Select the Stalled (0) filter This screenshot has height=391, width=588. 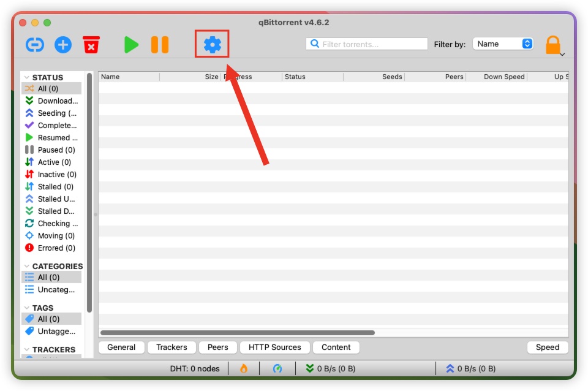51,186
